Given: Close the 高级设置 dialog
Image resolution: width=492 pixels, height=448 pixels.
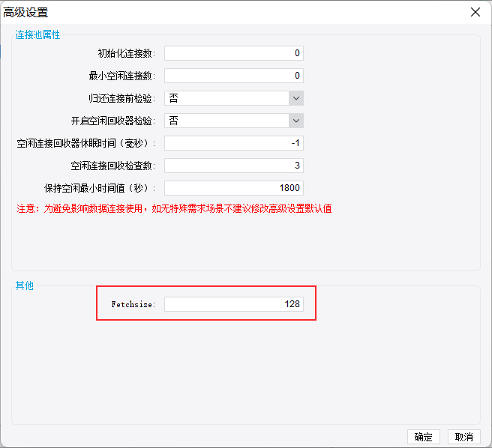Looking at the screenshot, I should 475,12.
